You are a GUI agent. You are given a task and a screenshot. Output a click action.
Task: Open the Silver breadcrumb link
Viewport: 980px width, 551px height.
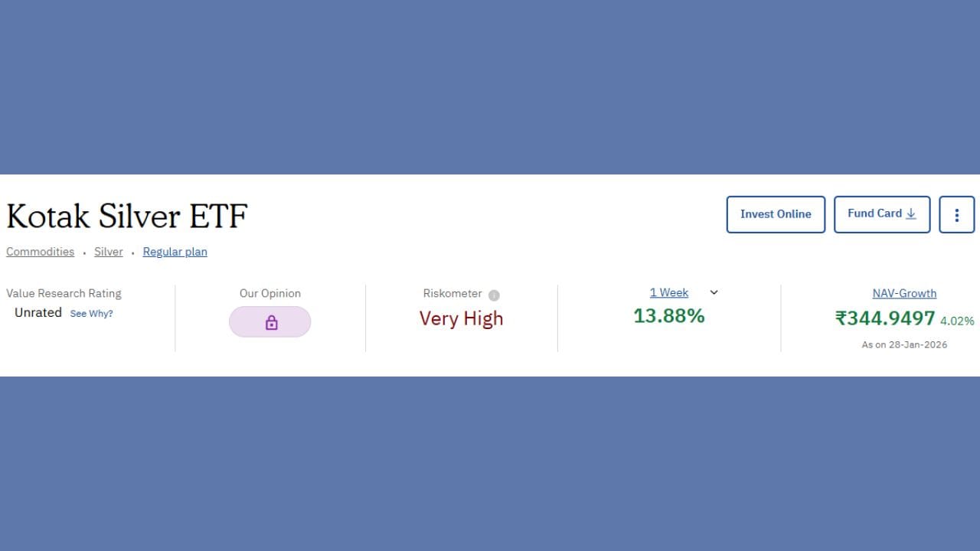pos(108,251)
